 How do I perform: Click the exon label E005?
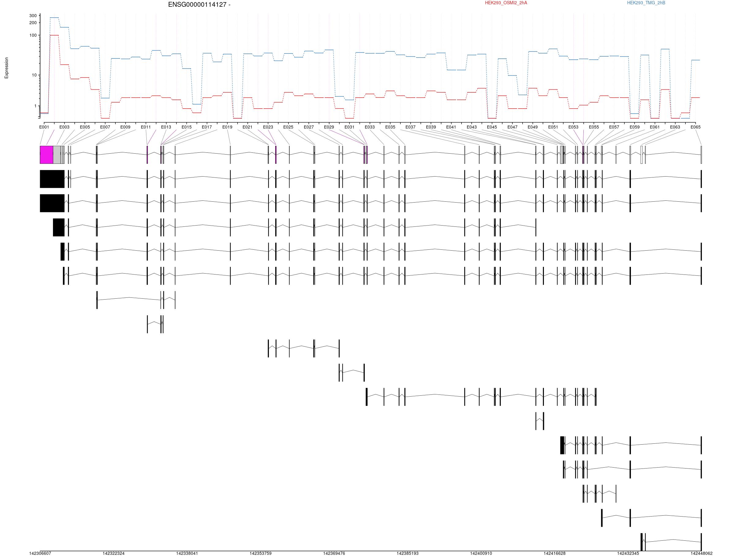pyautogui.click(x=85, y=127)
